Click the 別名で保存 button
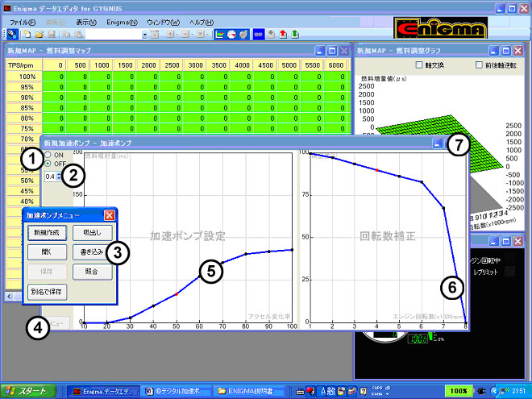 pyautogui.click(x=47, y=292)
